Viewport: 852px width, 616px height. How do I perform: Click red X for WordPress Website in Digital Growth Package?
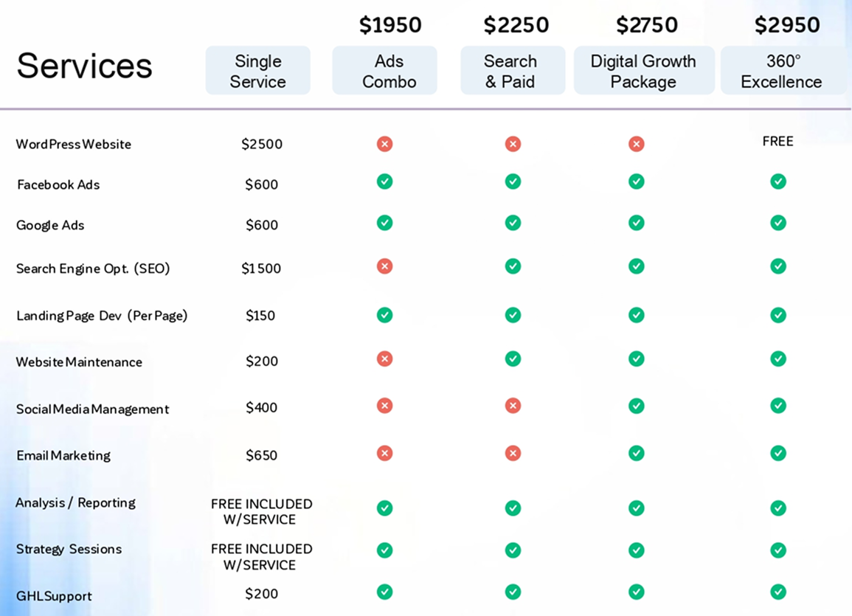click(637, 144)
